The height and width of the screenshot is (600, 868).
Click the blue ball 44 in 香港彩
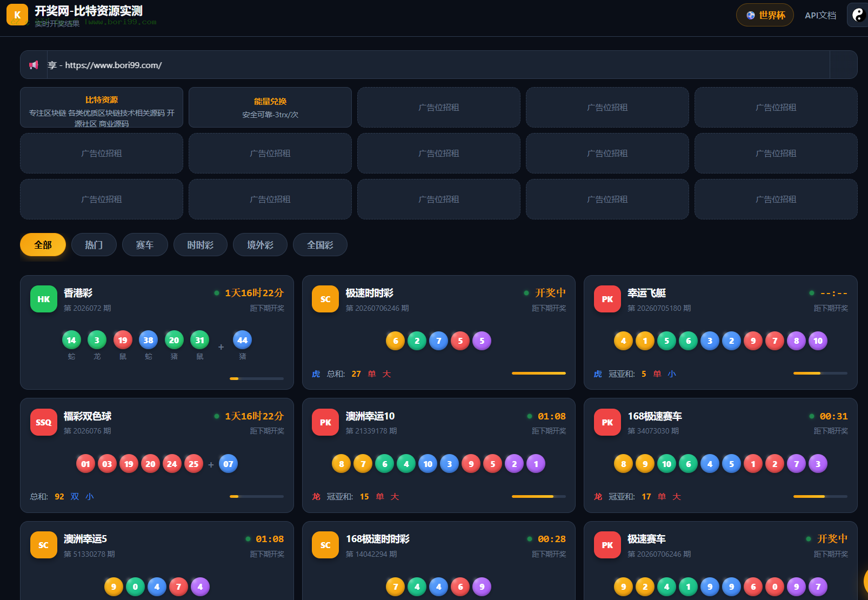(243, 340)
